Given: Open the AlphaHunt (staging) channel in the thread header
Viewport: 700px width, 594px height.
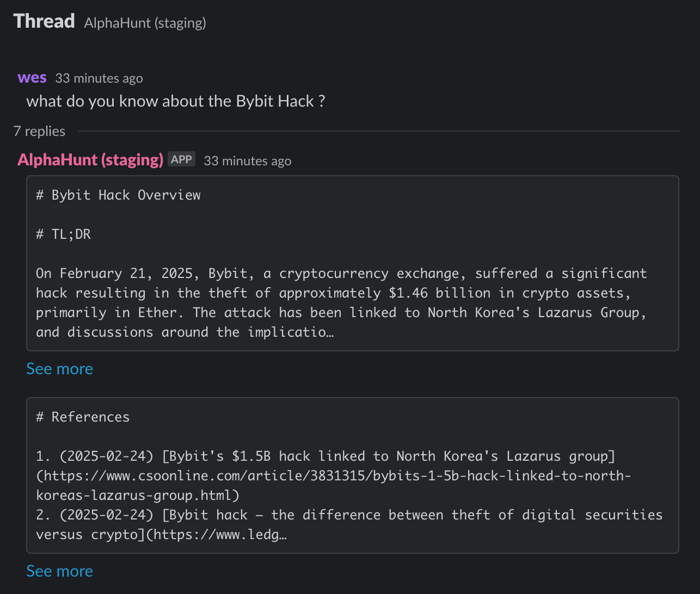Looking at the screenshot, I should [x=145, y=23].
